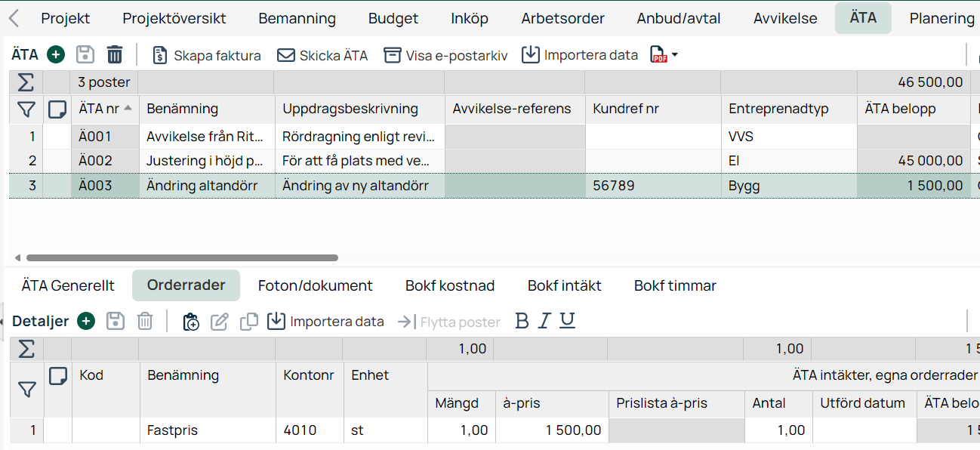Click edit pencil icon in Detaljer toolbar
The height and width of the screenshot is (450, 980).
[219, 322]
